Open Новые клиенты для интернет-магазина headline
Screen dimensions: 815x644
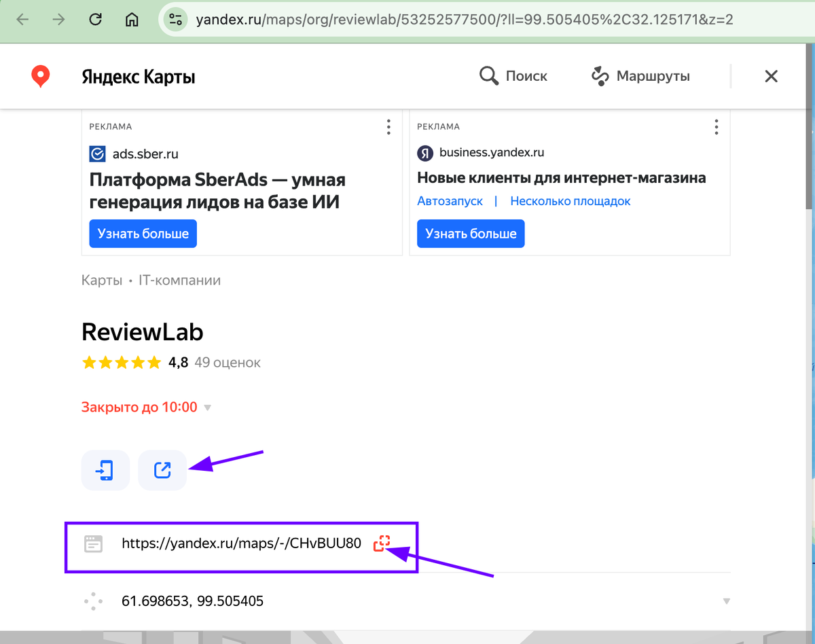click(562, 178)
